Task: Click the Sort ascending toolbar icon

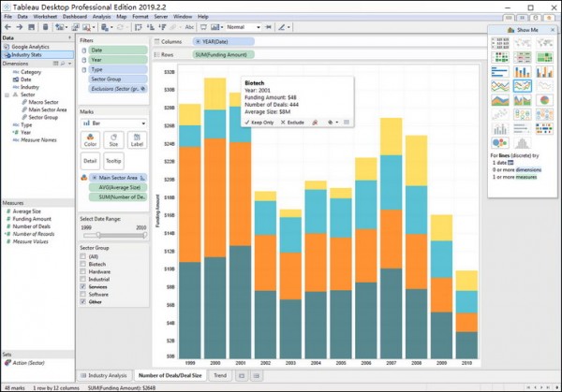Action: point(151,27)
